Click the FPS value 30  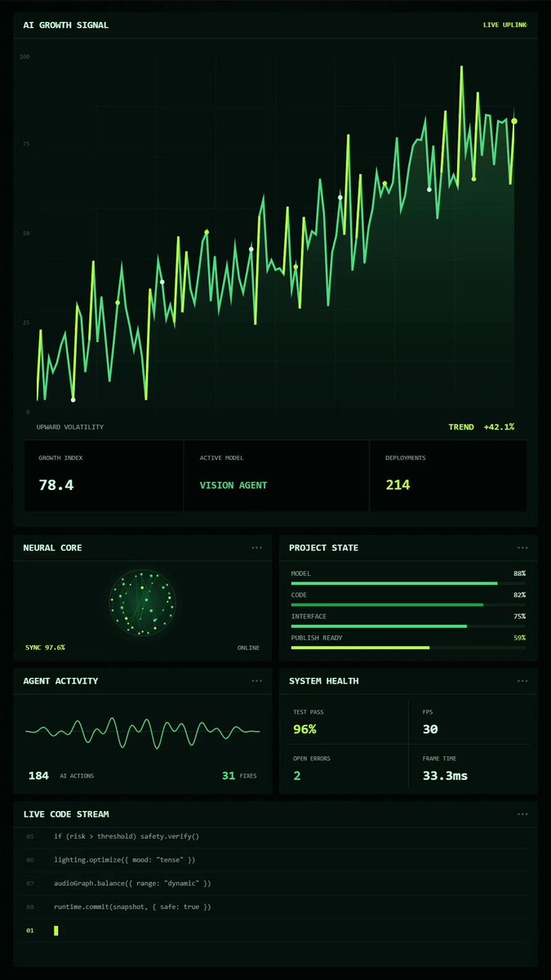point(430,729)
